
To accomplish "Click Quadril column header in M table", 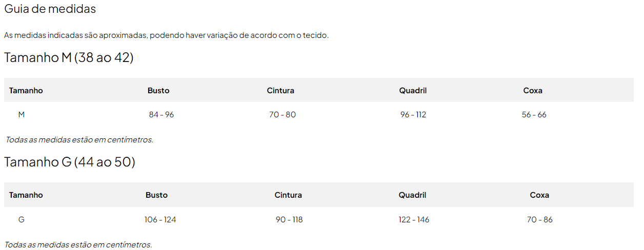I will click(x=413, y=91).
